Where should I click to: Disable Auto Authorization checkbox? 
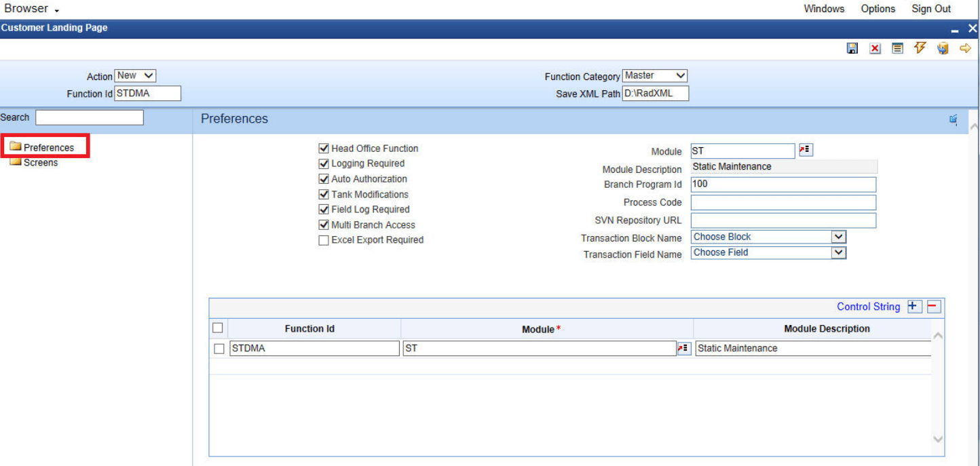pyautogui.click(x=324, y=179)
